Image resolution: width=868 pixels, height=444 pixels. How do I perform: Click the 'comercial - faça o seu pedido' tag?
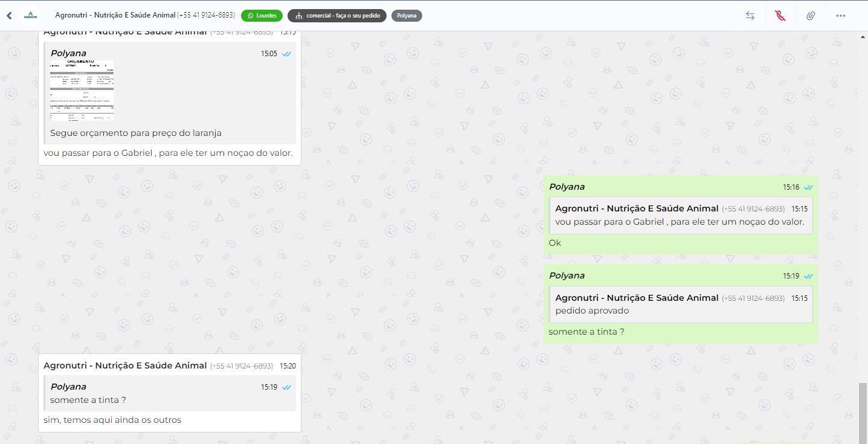337,16
